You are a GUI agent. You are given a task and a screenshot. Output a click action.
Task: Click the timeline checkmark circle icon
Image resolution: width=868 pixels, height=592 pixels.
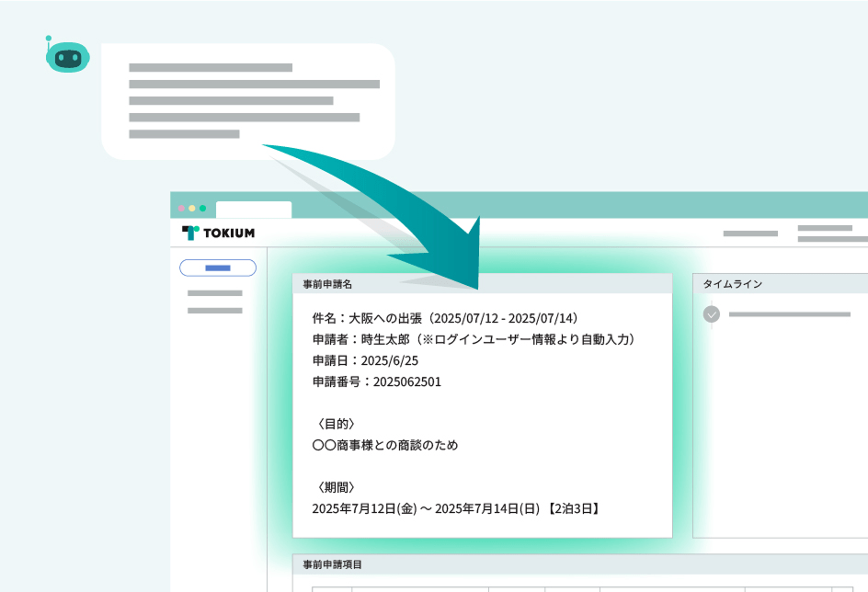[712, 314]
